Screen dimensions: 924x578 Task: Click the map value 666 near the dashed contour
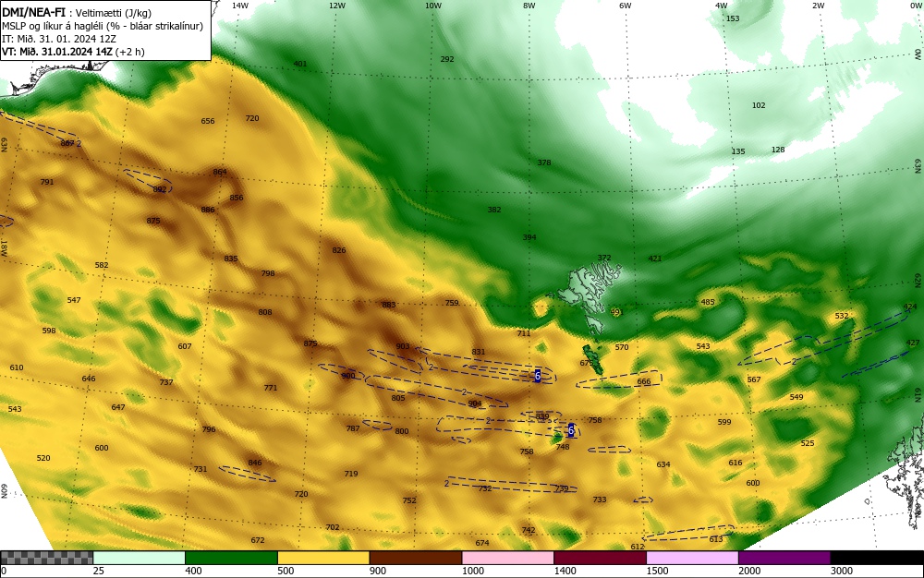click(x=644, y=381)
